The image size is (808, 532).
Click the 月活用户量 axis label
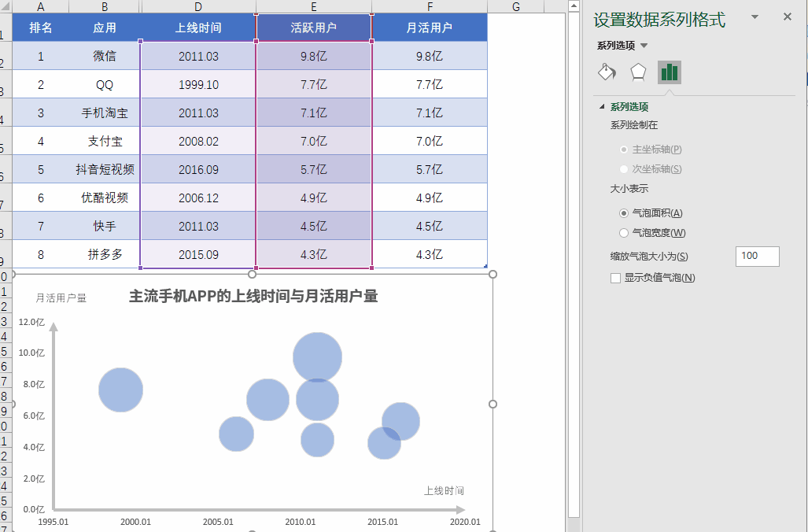pos(61,297)
